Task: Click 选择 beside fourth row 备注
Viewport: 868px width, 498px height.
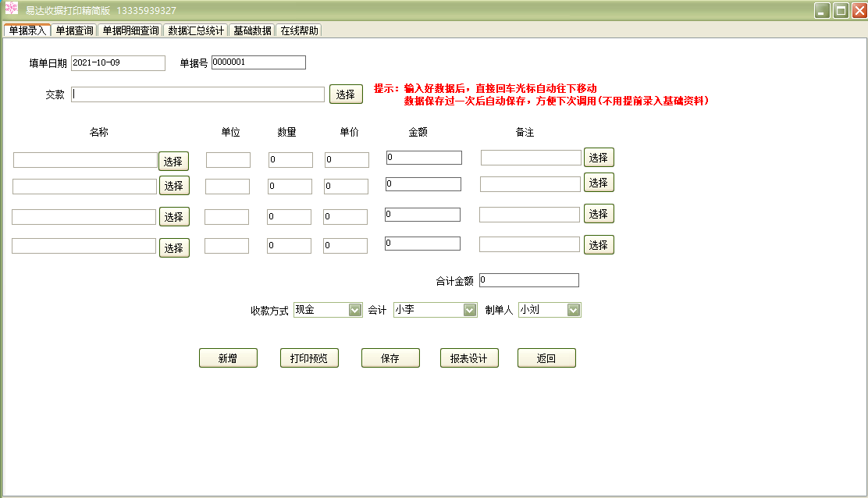Action: [599, 244]
